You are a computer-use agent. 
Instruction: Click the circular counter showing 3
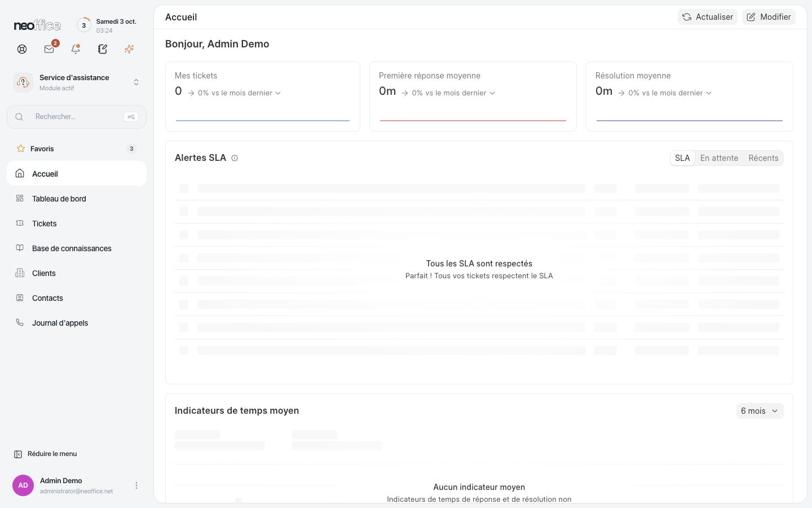[84, 25]
